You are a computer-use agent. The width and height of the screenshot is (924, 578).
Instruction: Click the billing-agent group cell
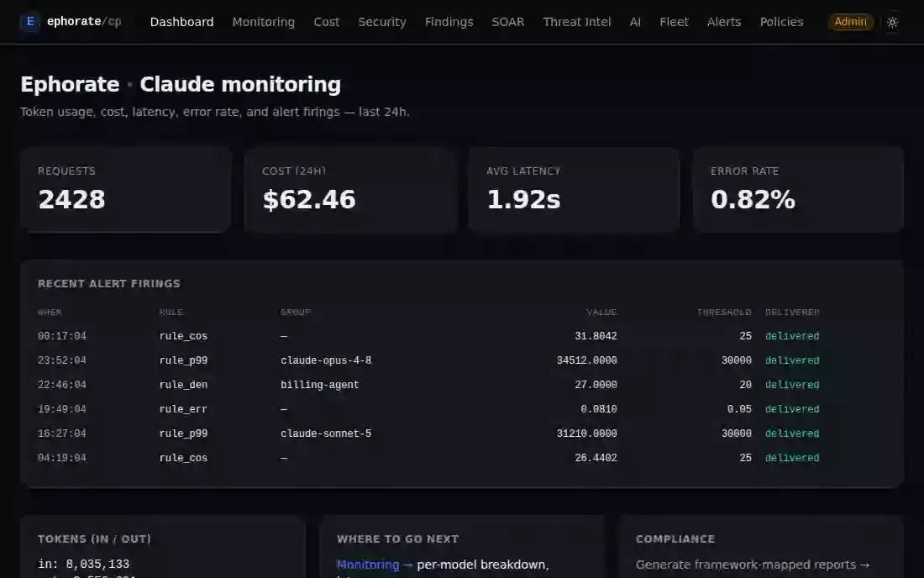tap(319, 385)
